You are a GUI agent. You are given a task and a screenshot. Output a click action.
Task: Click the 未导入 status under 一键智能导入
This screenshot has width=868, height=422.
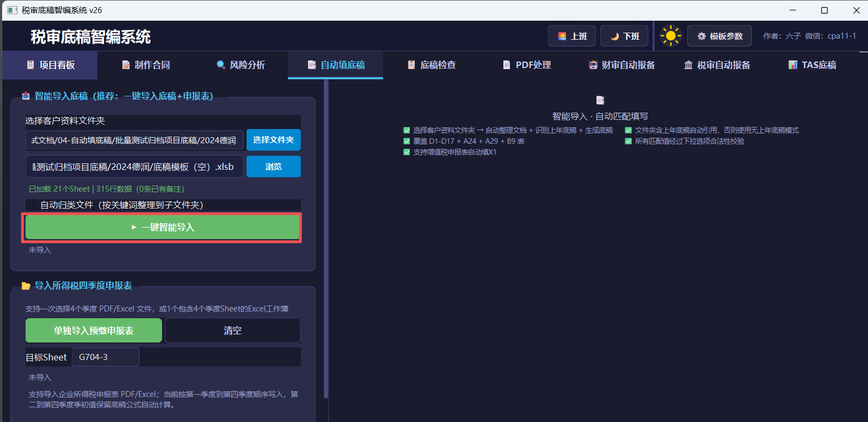click(40, 250)
